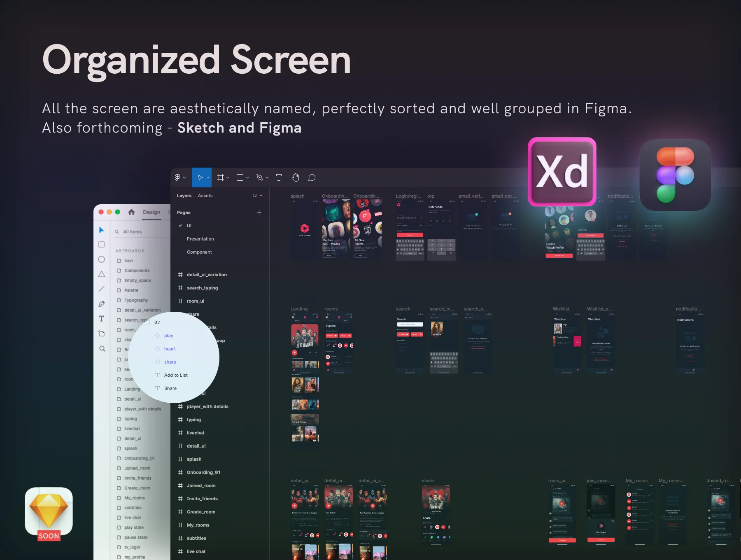Screen dimensions: 741x560
Task: Select the pen tool in Sketch sidebar
Action: [101, 304]
